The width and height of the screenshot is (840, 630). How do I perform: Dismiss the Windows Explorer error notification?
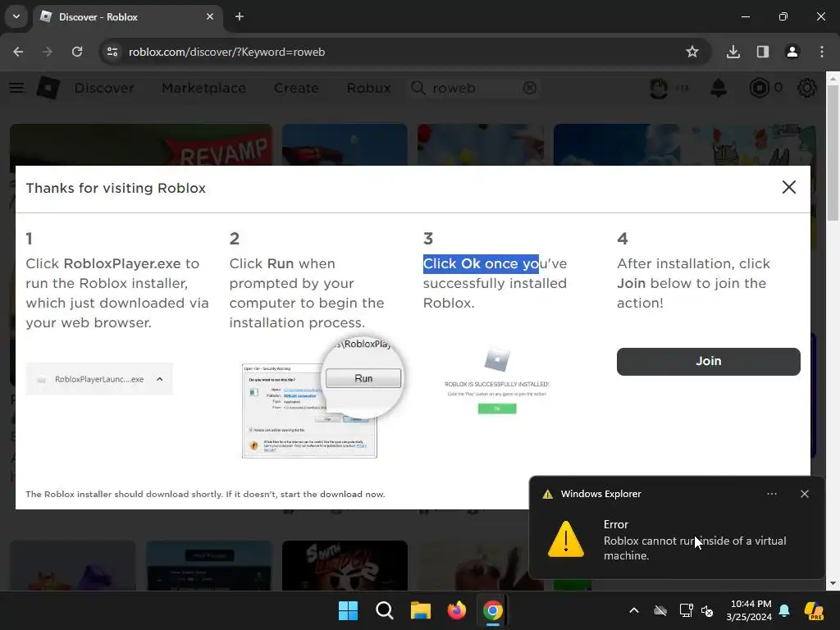tap(804, 493)
